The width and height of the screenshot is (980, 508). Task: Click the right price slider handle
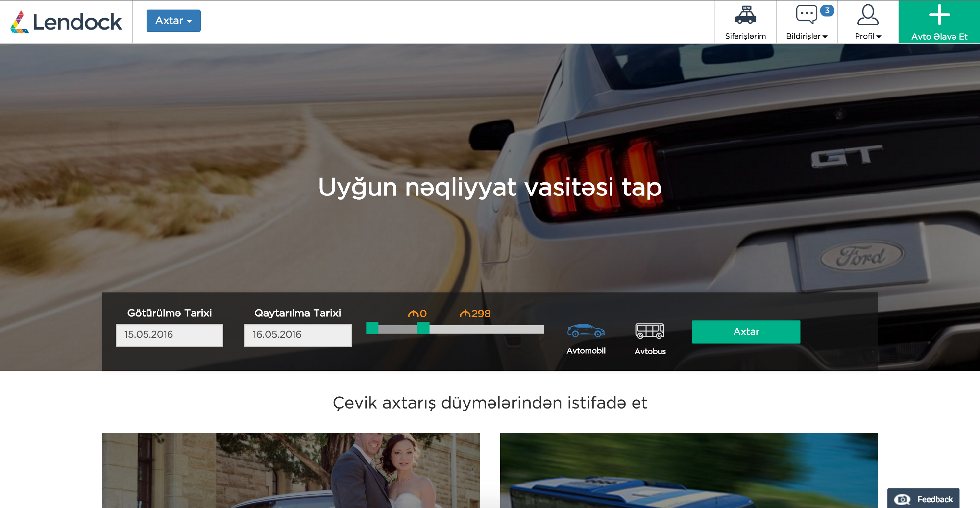click(x=423, y=328)
